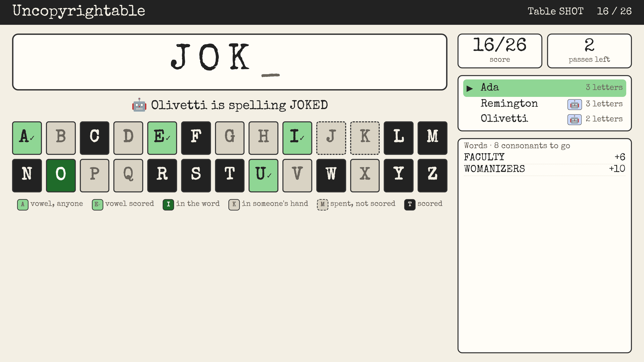Click the dashed K tile
644x362 pixels.
point(365,138)
